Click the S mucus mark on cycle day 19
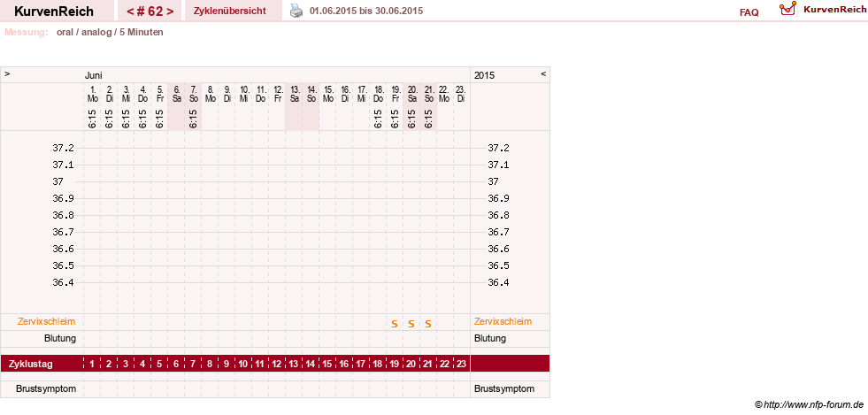The width and height of the screenshot is (868, 415). (x=394, y=324)
